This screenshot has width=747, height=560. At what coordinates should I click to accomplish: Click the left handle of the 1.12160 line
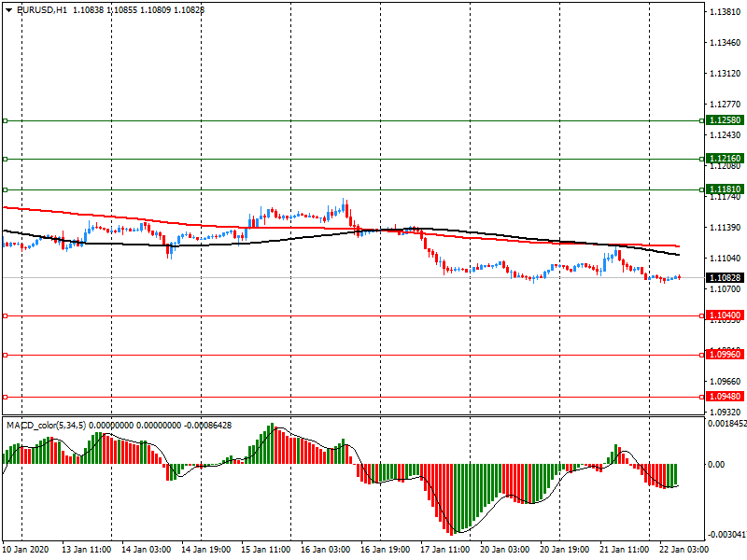pos(5,159)
